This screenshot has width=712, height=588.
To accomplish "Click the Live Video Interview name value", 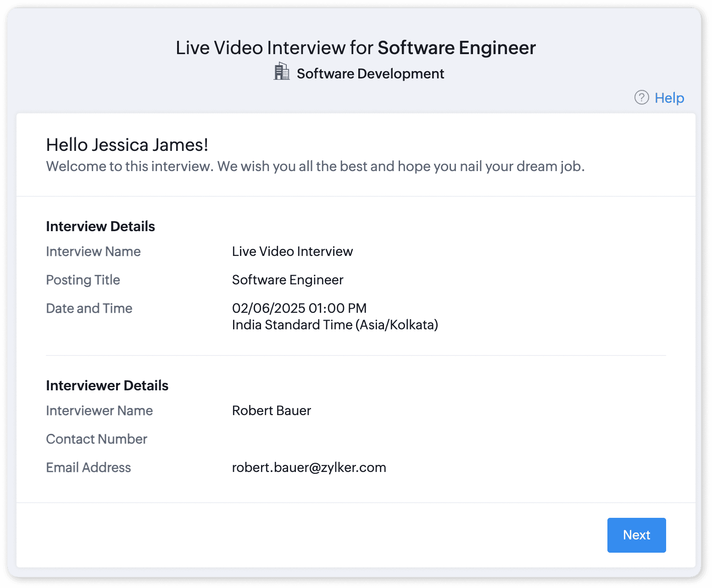I will point(292,251).
